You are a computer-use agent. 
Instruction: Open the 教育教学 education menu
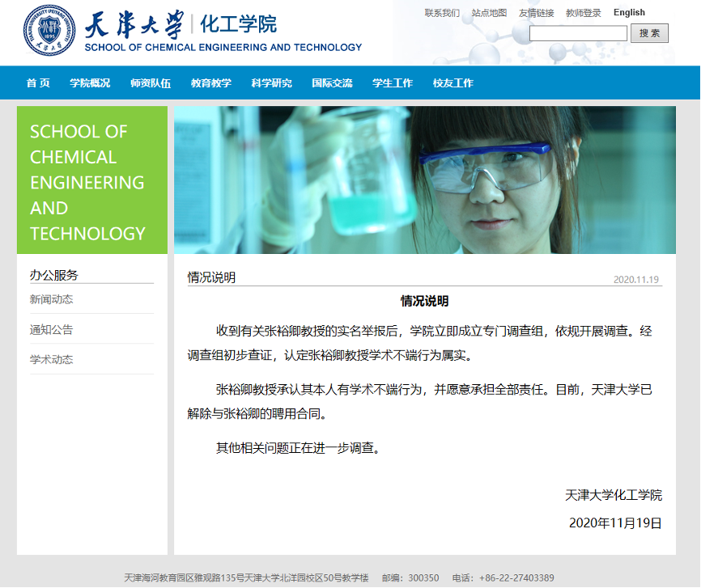coord(210,82)
